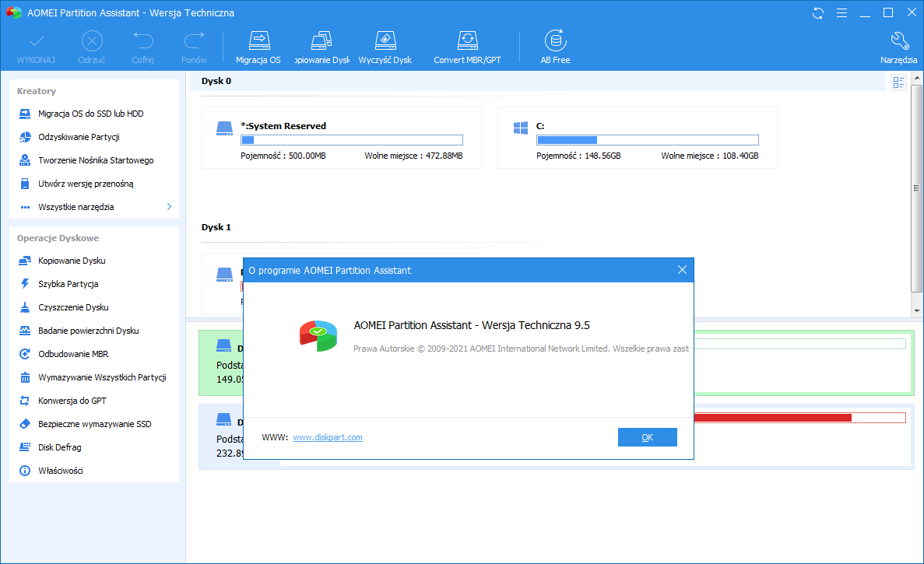Click System Reserved usage bar
Viewport: 924px width, 564px height.
352,140
